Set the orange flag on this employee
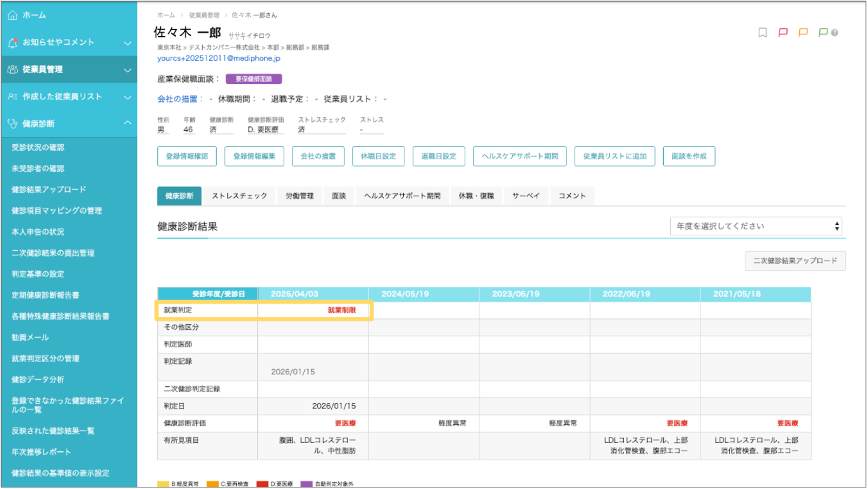 (x=803, y=33)
